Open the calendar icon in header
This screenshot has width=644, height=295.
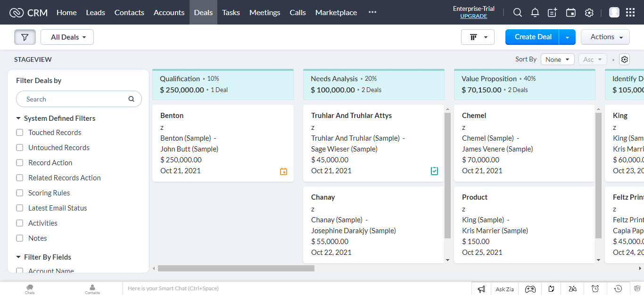tap(570, 13)
